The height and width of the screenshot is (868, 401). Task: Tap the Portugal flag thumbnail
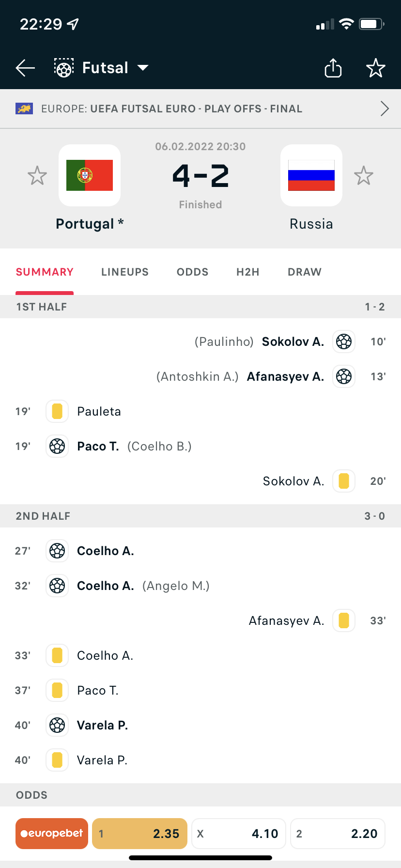(x=90, y=175)
